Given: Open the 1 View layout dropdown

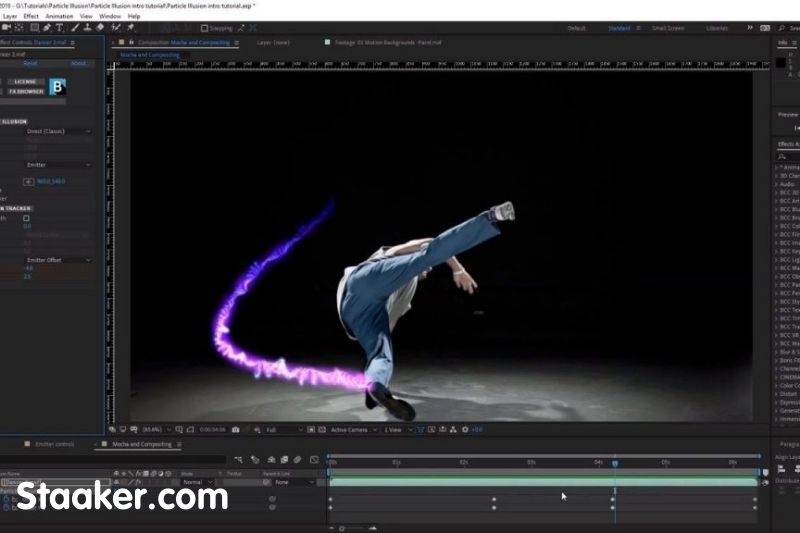Looking at the screenshot, I should point(397,430).
